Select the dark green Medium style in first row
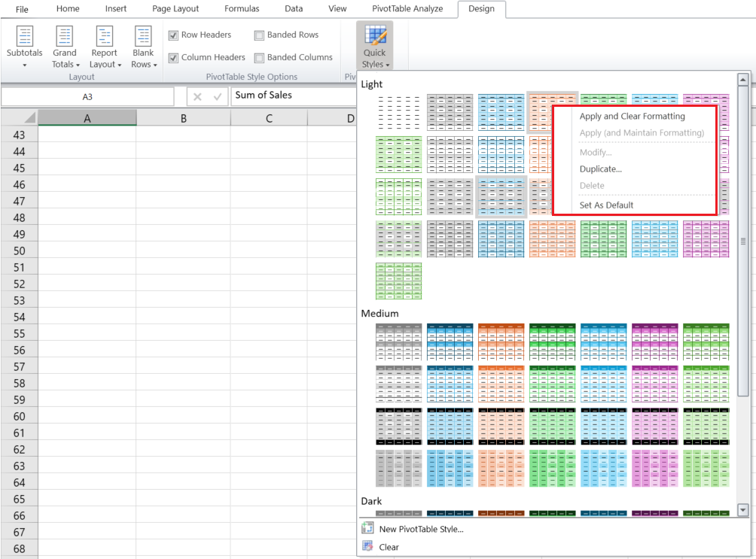Image resolution: width=756 pixels, height=559 pixels. point(552,342)
